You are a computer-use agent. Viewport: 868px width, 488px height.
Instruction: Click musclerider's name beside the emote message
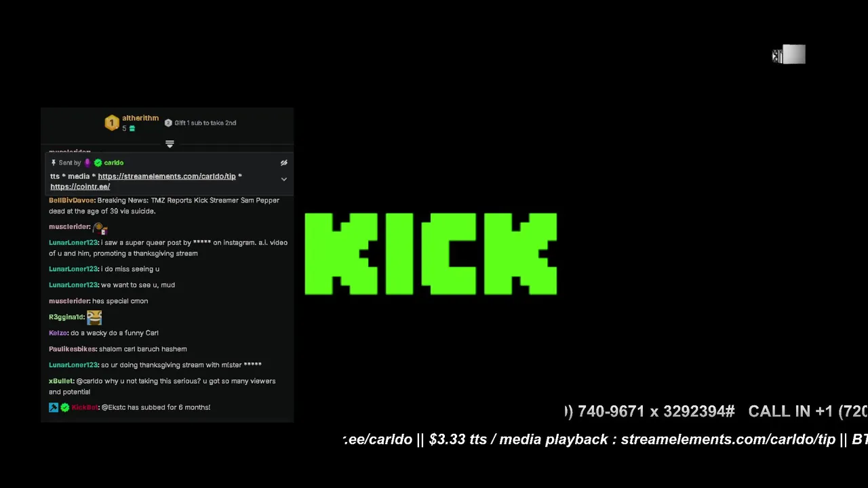(x=68, y=226)
